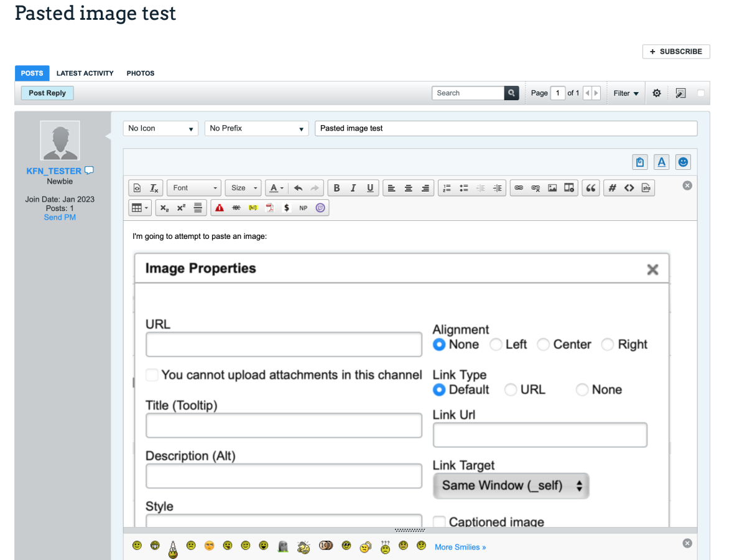Apply superscript formatting

pyautogui.click(x=181, y=208)
